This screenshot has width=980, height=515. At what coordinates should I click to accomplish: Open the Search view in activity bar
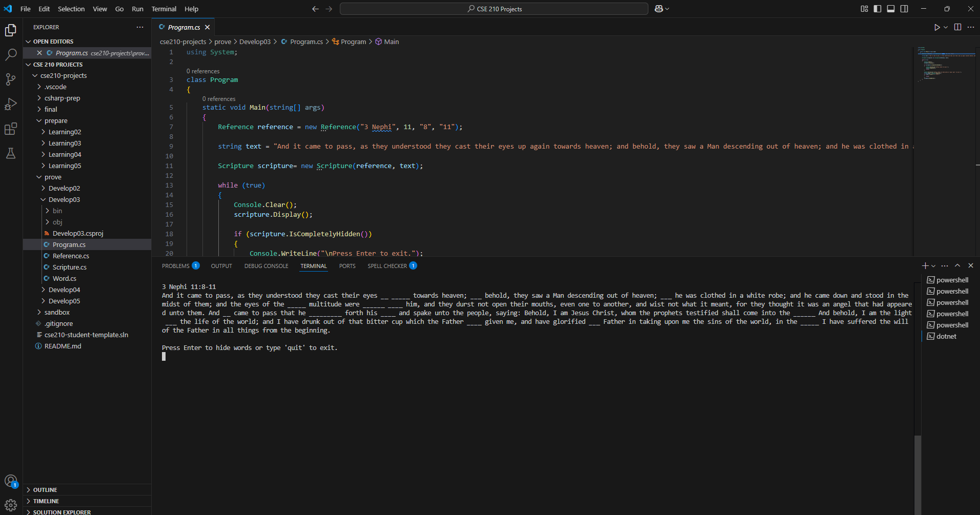point(11,55)
